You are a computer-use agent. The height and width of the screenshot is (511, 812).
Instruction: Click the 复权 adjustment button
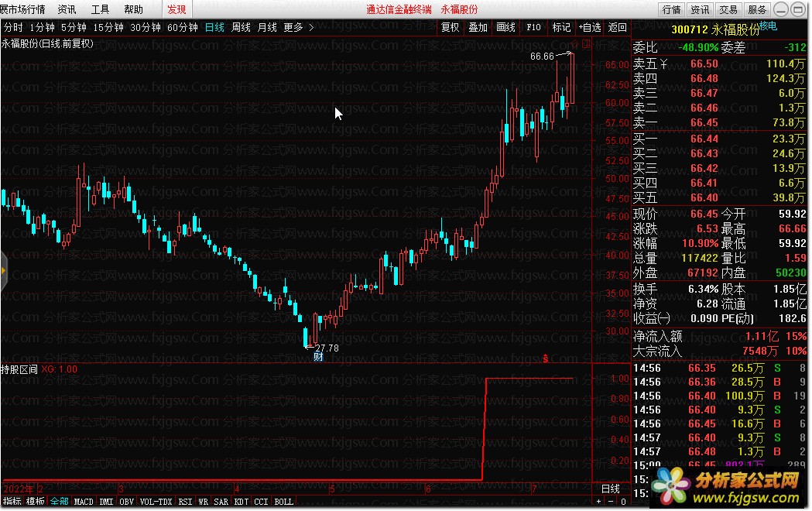pos(450,27)
